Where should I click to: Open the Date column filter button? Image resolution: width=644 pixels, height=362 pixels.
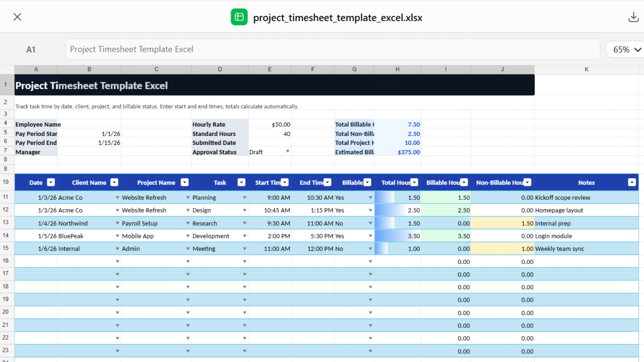(51, 182)
